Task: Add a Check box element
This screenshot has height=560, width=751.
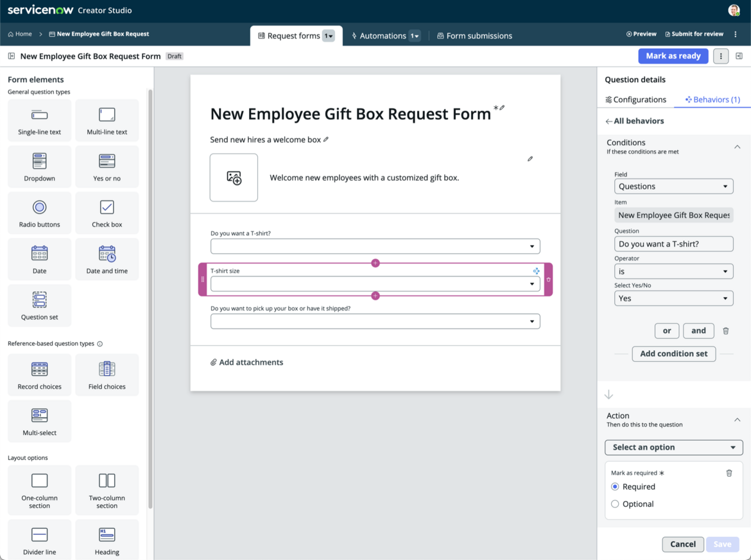Action: 107,213
